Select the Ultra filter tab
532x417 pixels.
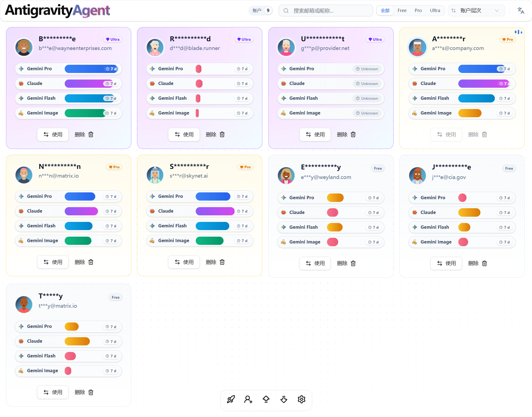click(x=435, y=11)
